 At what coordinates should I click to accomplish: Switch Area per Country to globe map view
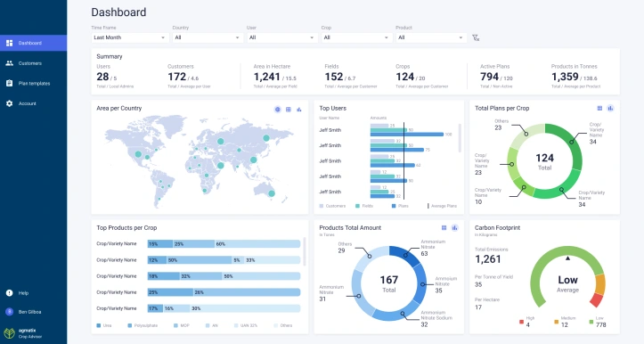click(278, 110)
